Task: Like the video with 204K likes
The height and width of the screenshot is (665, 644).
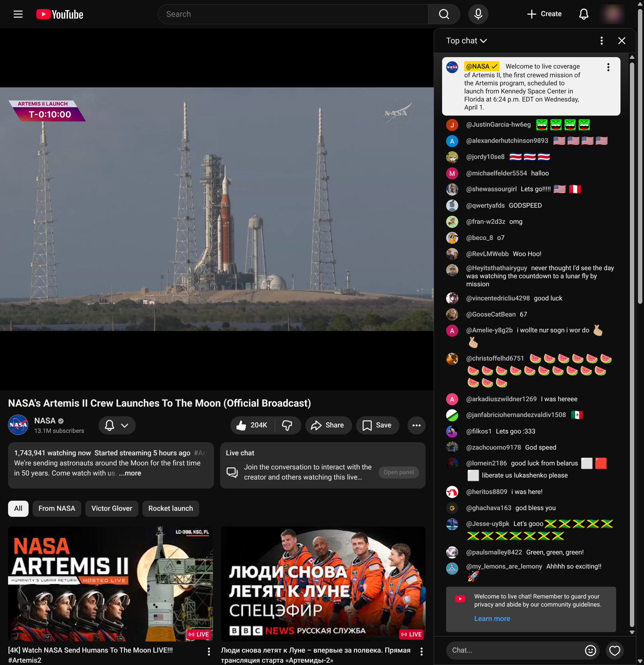Action: pos(252,425)
